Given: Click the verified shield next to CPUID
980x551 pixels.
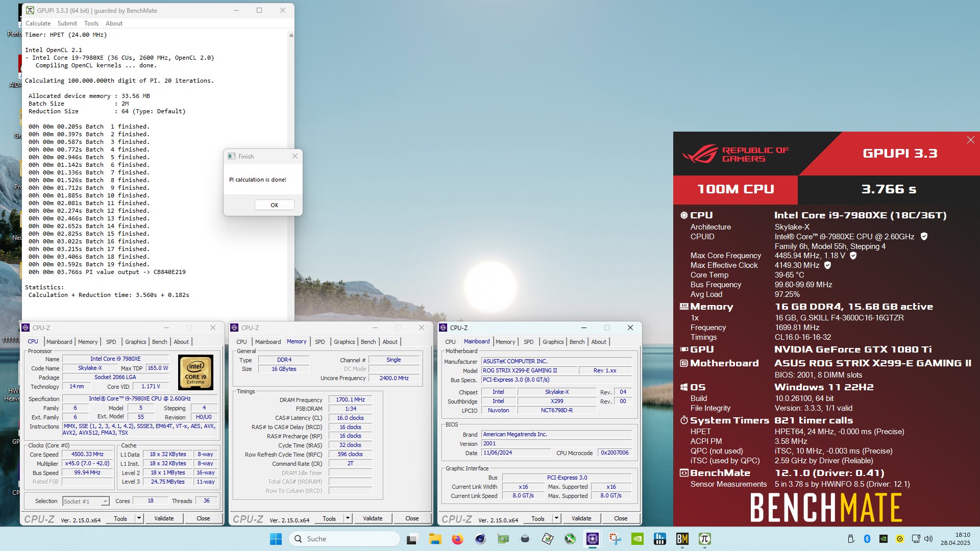Looking at the screenshot, I should (x=924, y=237).
